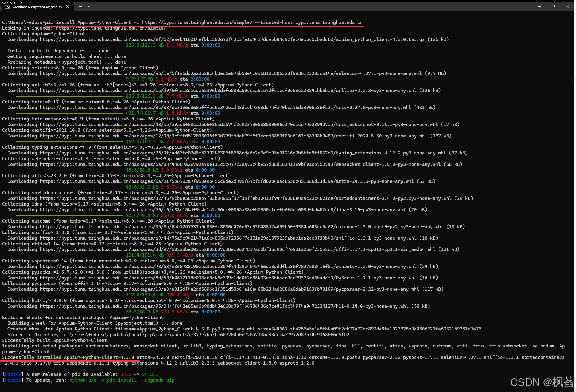Viewport: 576px width, 392px height.
Task: Click the terminal vertical scrollbar thumb
Action: pyautogui.click(x=572, y=162)
